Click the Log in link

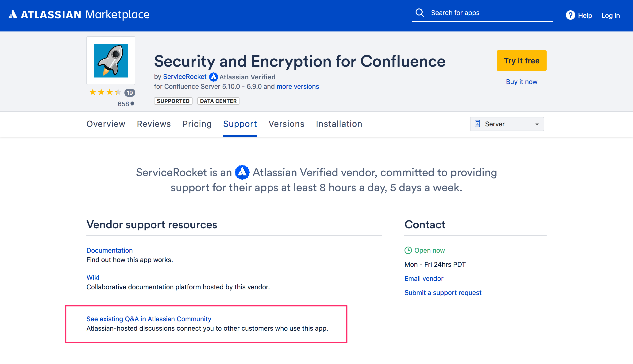(x=610, y=15)
